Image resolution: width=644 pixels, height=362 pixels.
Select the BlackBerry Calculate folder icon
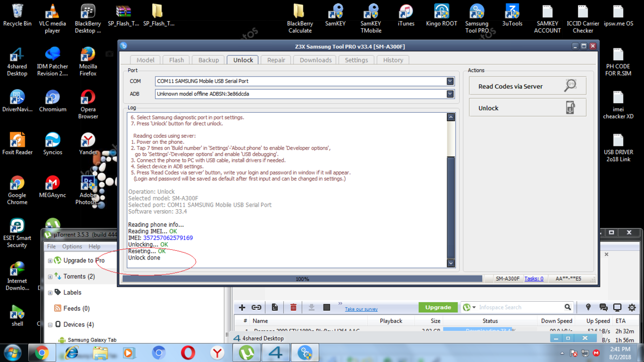click(x=300, y=19)
